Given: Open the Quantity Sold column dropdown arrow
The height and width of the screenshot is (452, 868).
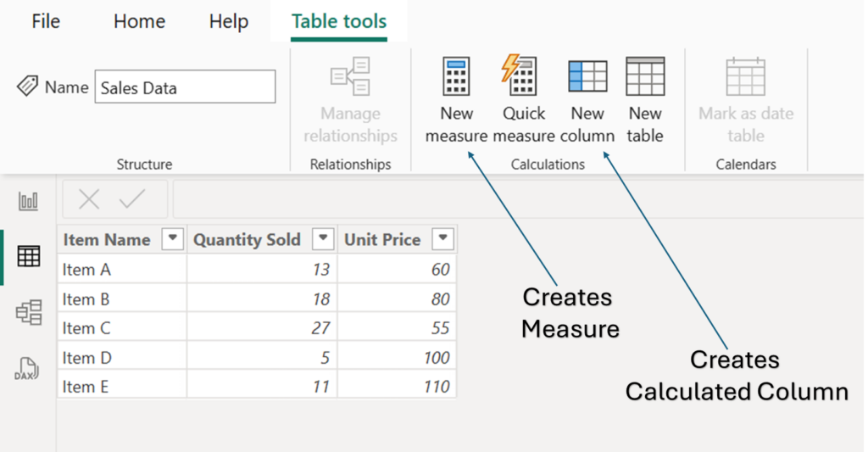Looking at the screenshot, I should click(323, 239).
